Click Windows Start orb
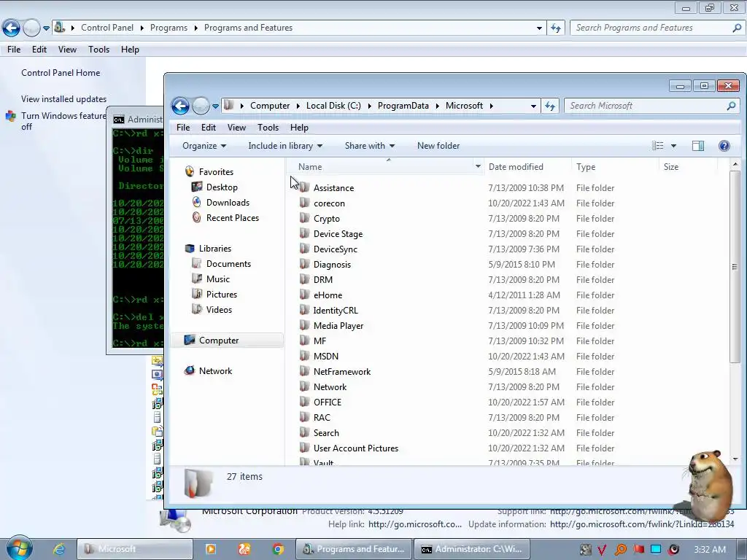Screen dimensions: 747x560 pos(19,548)
